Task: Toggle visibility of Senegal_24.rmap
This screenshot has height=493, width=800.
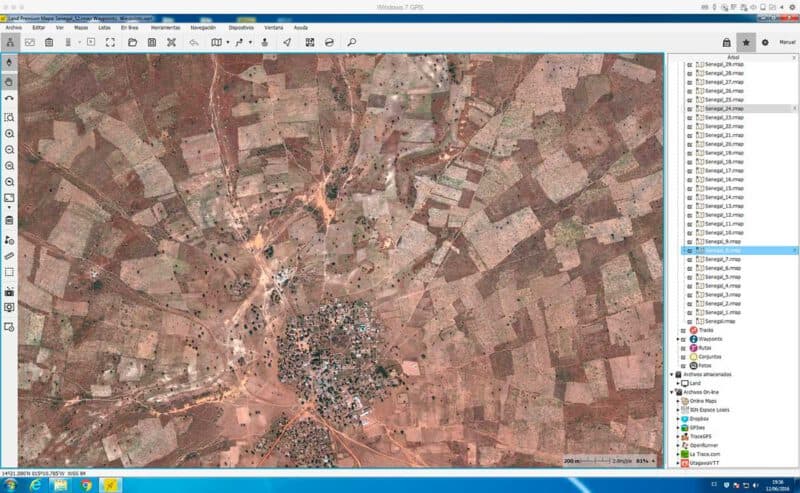Action: tap(690, 109)
